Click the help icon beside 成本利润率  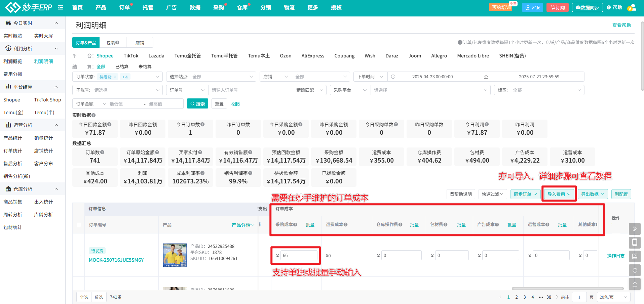click(202, 173)
